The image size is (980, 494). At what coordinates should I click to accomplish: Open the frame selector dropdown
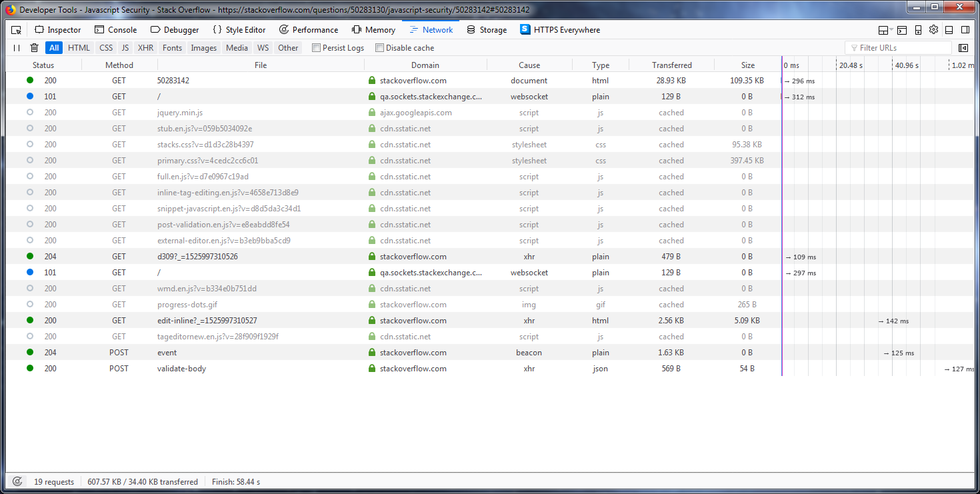click(885, 30)
